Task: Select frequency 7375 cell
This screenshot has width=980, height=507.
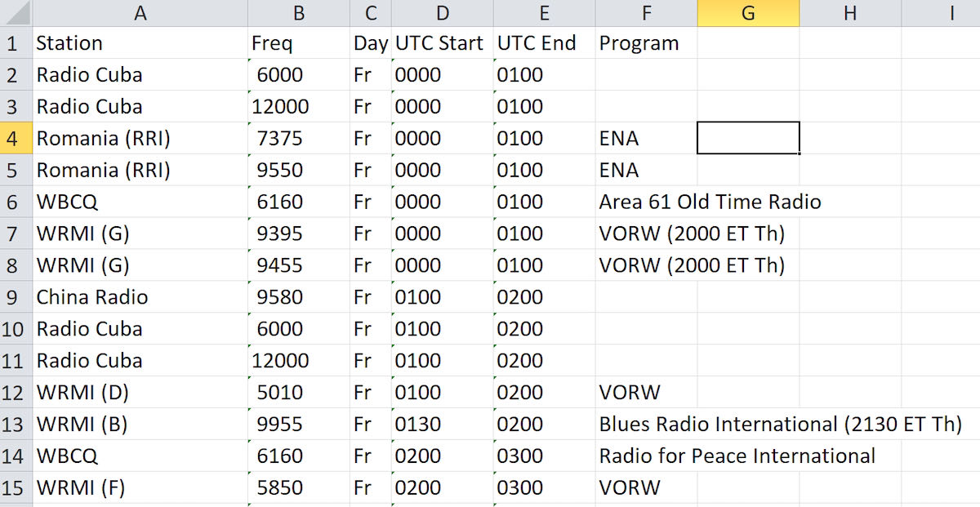Action: click(299, 138)
